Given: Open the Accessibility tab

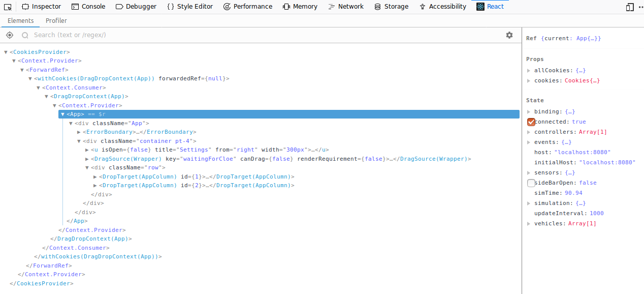Looking at the screenshot, I should pos(442,7).
